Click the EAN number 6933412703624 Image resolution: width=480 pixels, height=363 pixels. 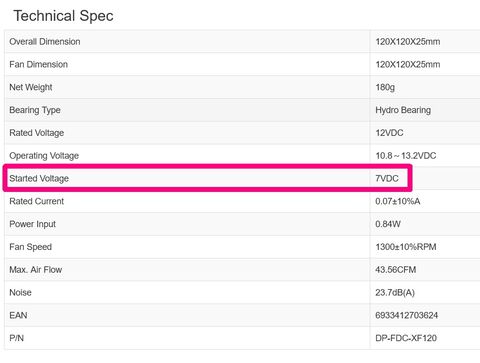(x=407, y=315)
